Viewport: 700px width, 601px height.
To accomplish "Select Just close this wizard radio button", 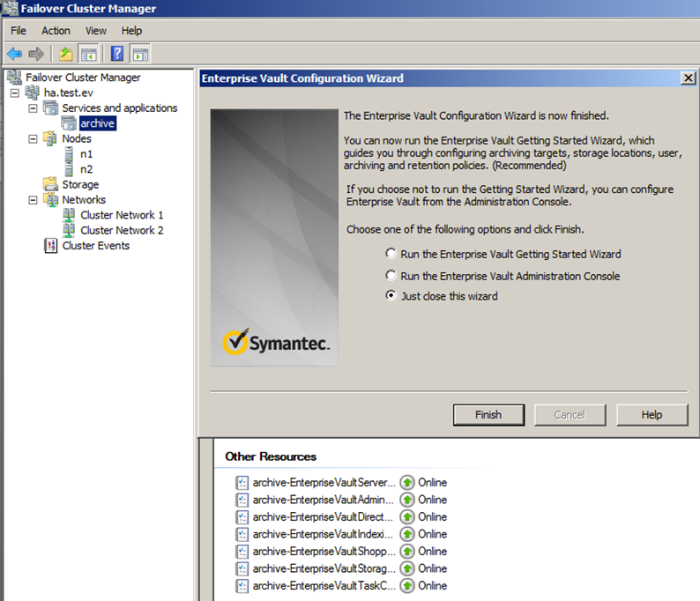I will [x=391, y=295].
